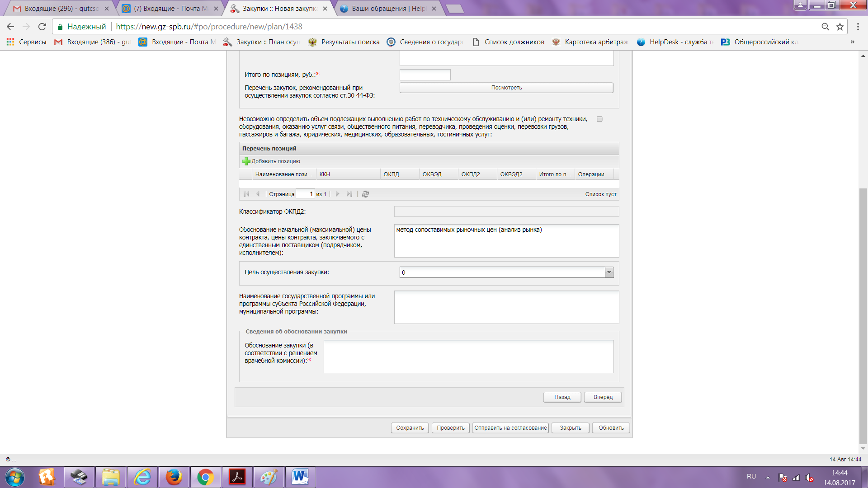Expand the 'Цель осуществления закупки' dropdown
868x488 pixels.
click(609, 272)
